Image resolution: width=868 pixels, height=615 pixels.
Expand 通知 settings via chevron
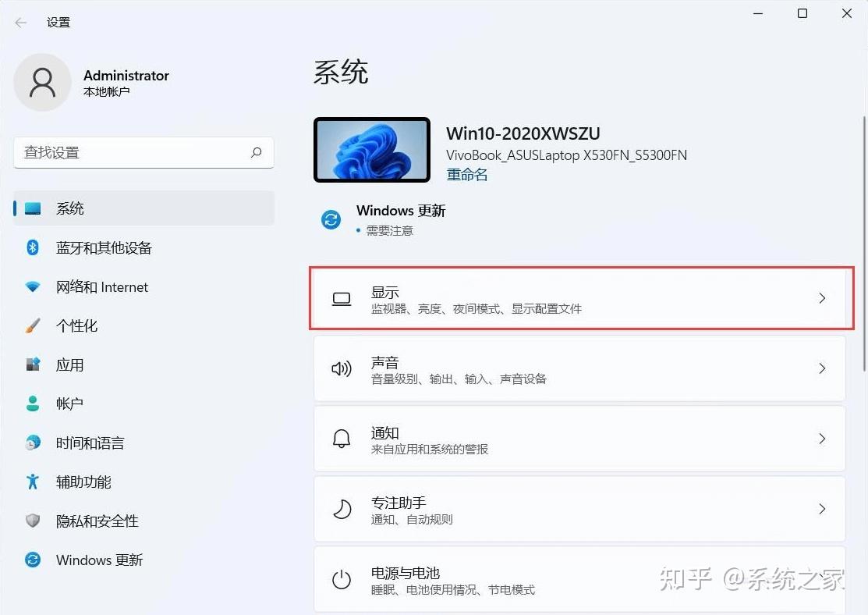click(822, 439)
